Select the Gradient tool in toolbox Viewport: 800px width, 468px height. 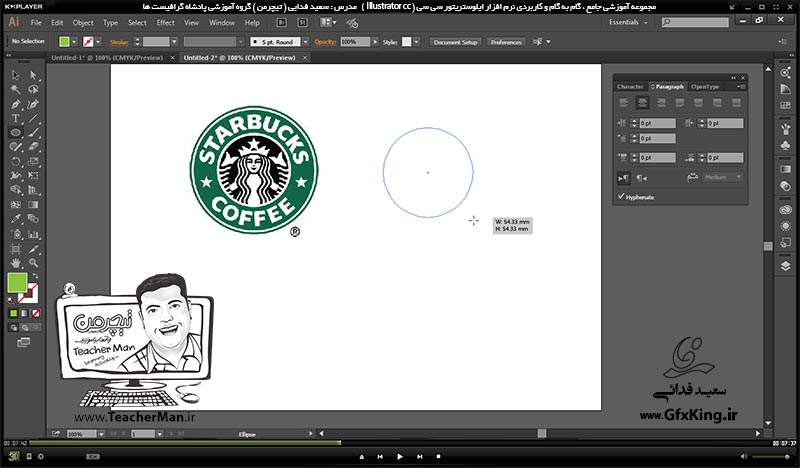coord(33,205)
